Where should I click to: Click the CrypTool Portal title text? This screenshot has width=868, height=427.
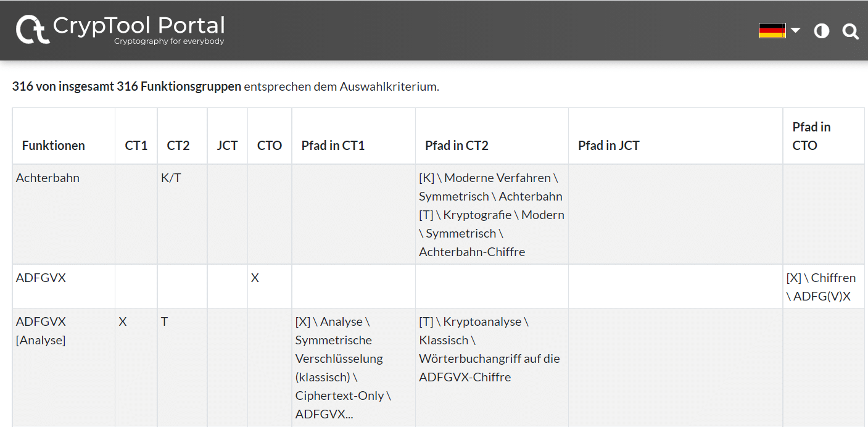pos(139,26)
